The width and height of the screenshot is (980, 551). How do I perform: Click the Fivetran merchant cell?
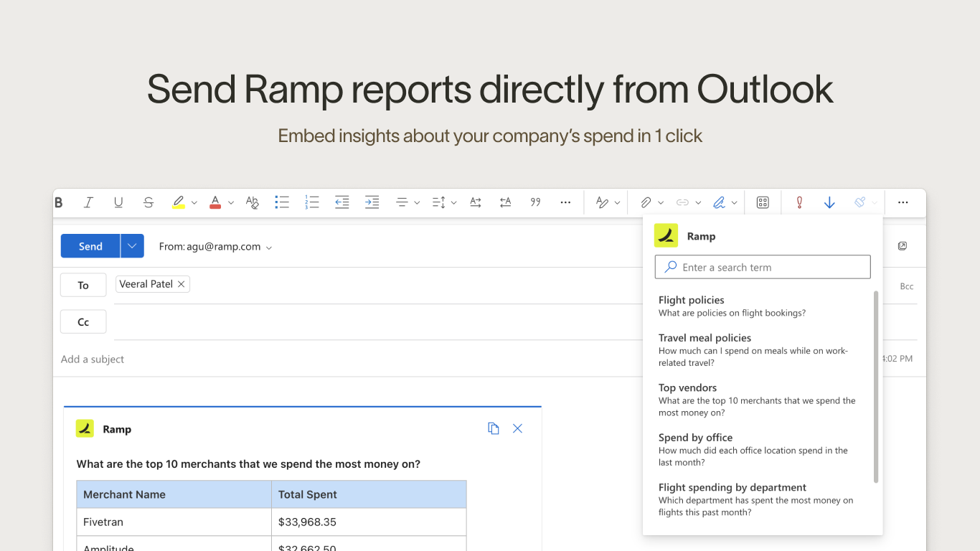pos(174,522)
